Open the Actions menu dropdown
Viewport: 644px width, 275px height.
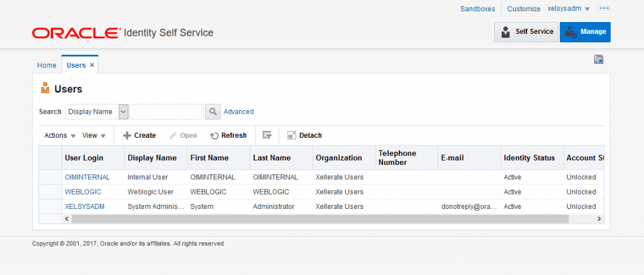click(60, 135)
